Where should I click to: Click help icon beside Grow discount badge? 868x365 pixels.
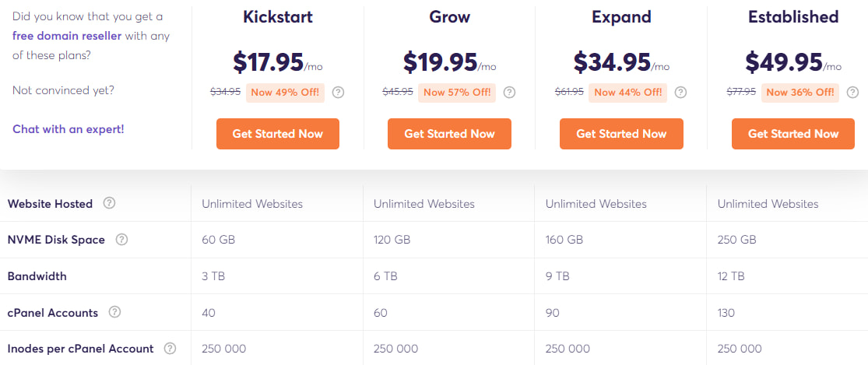click(509, 93)
